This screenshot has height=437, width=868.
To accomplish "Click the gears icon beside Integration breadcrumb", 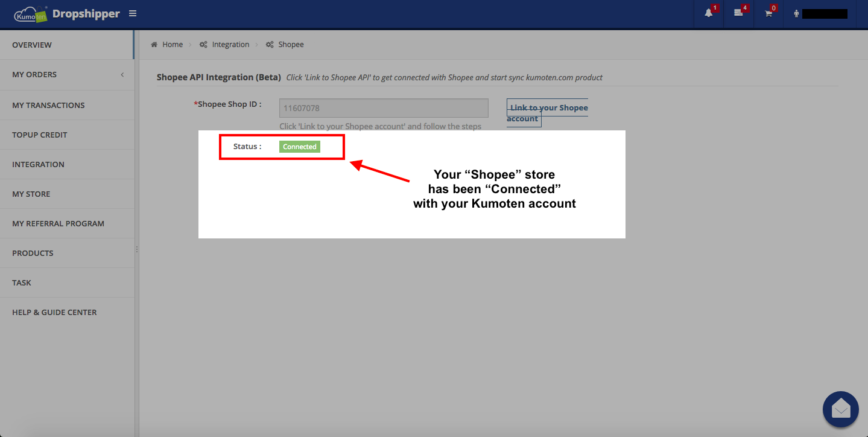I will tap(204, 45).
